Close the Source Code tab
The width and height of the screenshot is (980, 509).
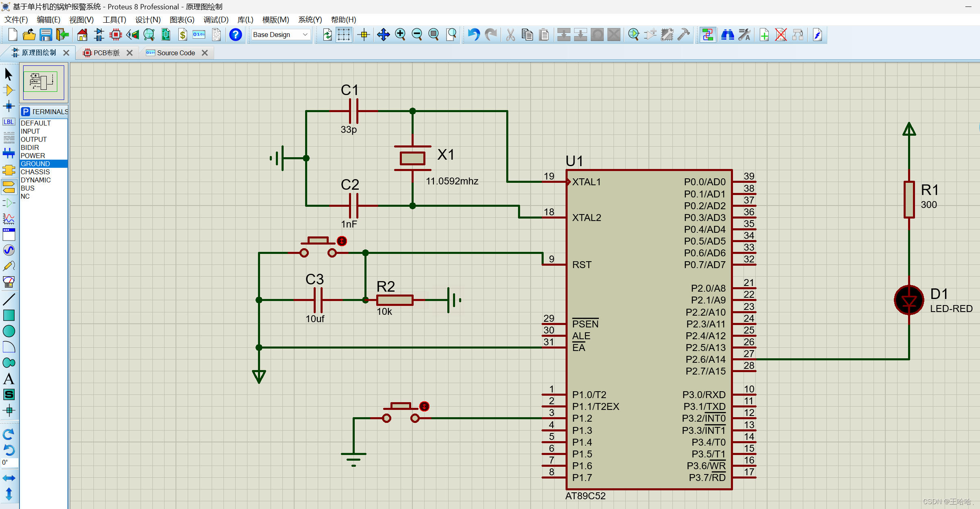(x=205, y=53)
